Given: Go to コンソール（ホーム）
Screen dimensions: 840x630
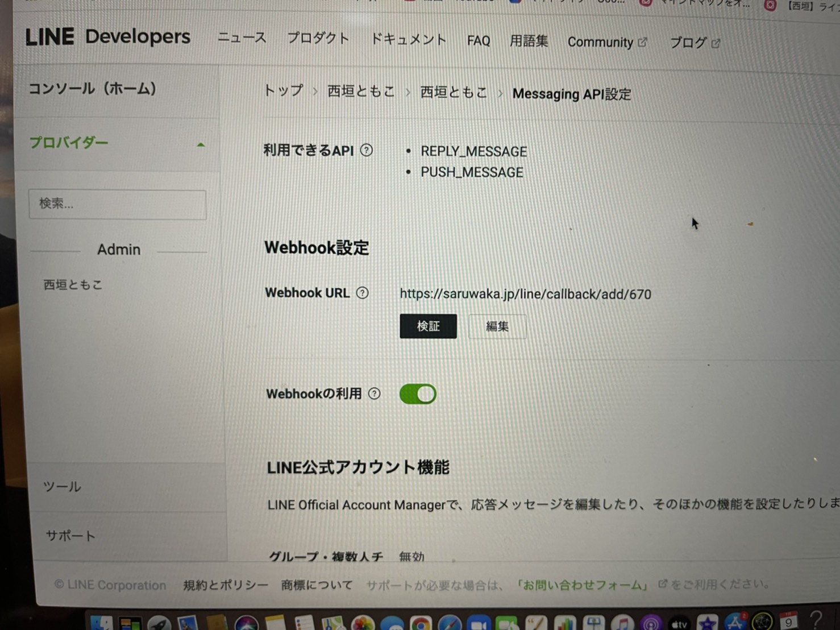Looking at the screenshot, I should pyautogui.click(x=92, y=89).
